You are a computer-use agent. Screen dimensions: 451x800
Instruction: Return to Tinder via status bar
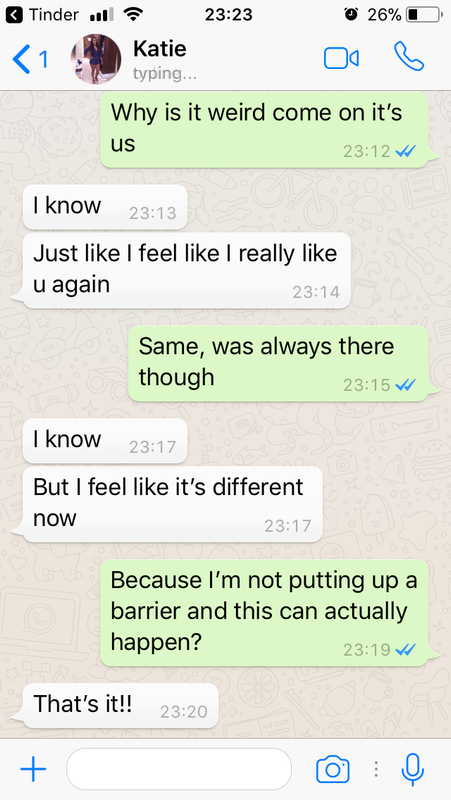coord(43,15)
